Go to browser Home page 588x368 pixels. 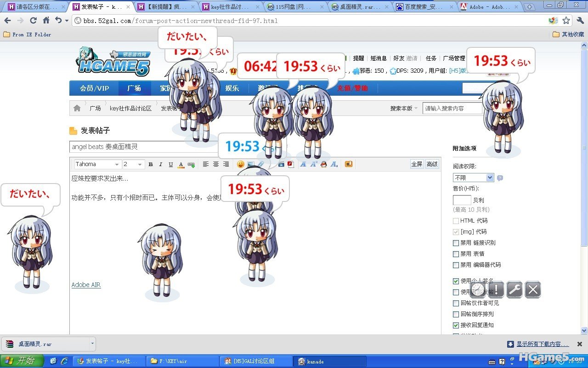(46, 21)
